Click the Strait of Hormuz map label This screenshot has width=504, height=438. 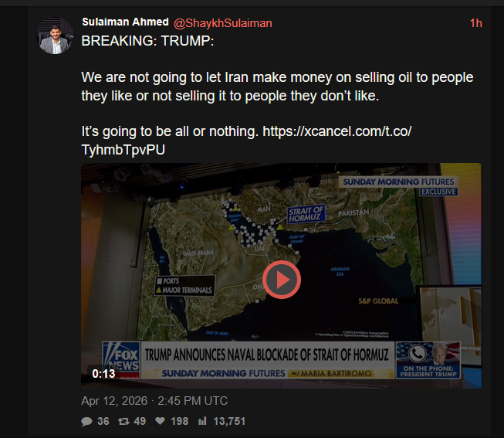point(306,214)
